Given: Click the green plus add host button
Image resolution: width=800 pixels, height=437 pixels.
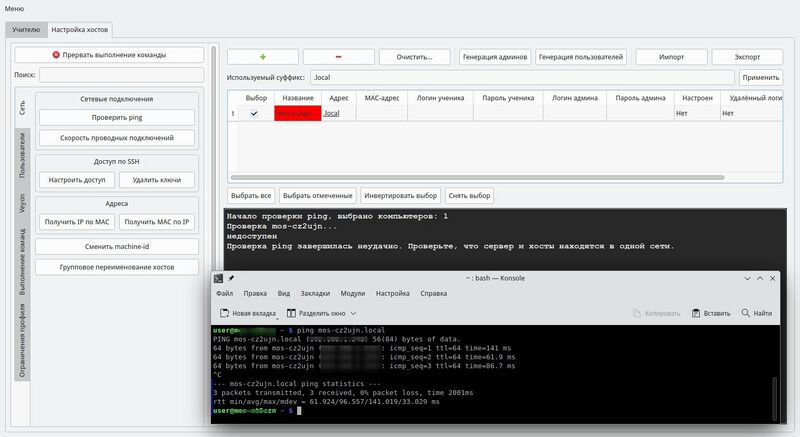Looking at the screenshot, I should click(x=262, y=57).
